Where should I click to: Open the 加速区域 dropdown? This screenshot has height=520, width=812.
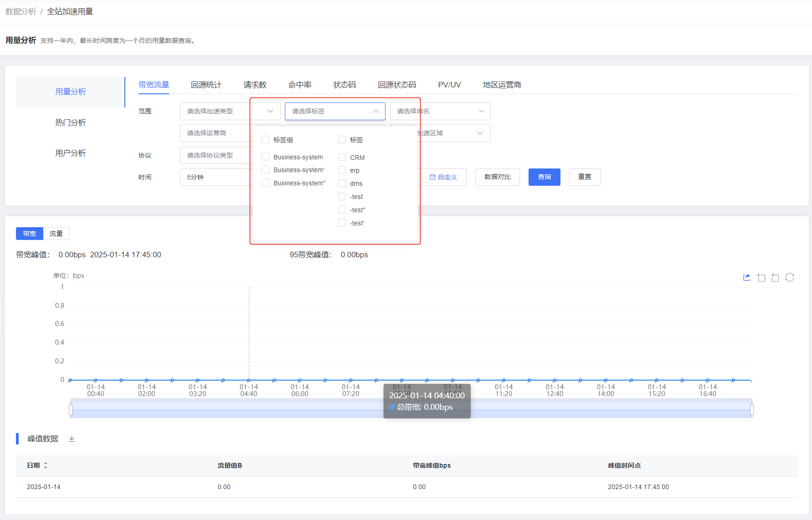[454, 133]
